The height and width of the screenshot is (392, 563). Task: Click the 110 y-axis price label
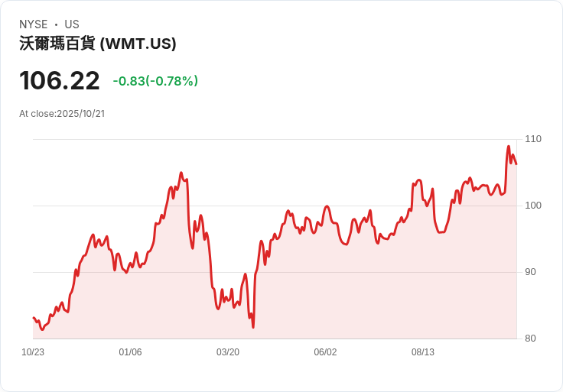coord(533,139)
